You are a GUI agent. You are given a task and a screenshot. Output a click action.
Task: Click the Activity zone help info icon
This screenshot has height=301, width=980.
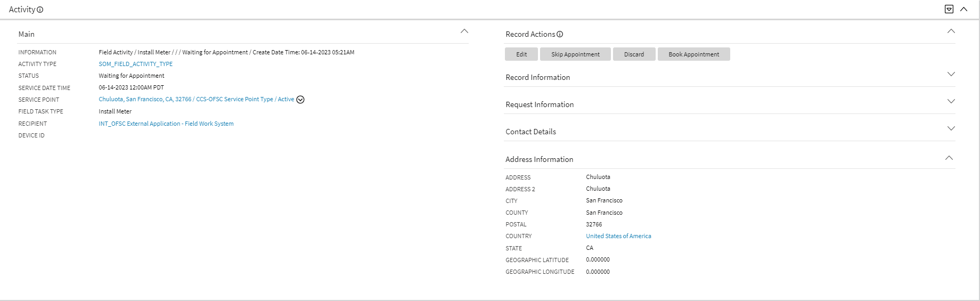[x=40, y=10]
